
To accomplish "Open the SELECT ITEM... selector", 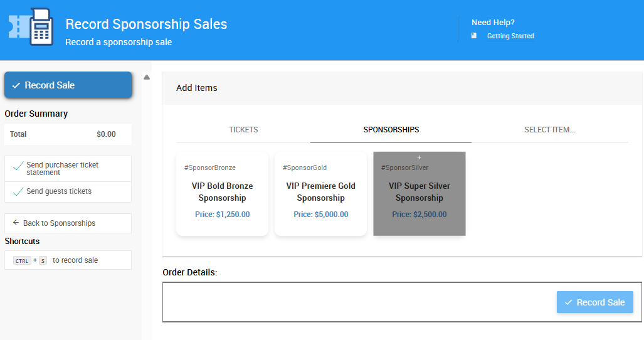I will pyautogui.click(x=549, y=130).
